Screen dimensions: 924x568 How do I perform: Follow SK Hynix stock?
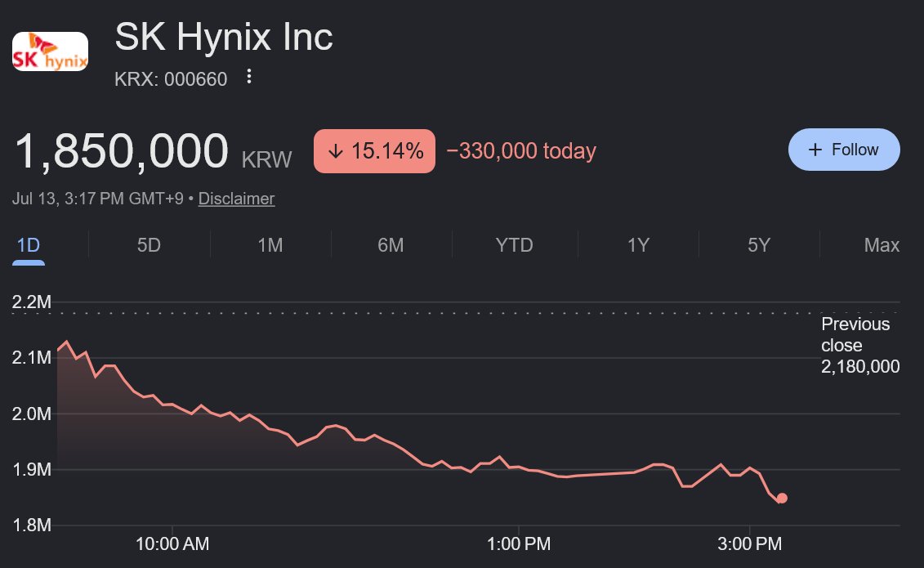[844, 150]
